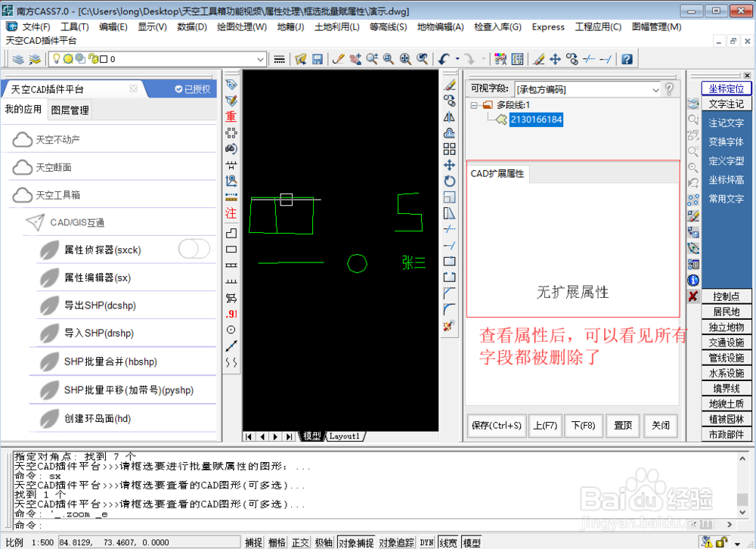Screen dimensions: 756x549
Task: Click the rectangle draw tool icon
Action: (x=231, y=250)
